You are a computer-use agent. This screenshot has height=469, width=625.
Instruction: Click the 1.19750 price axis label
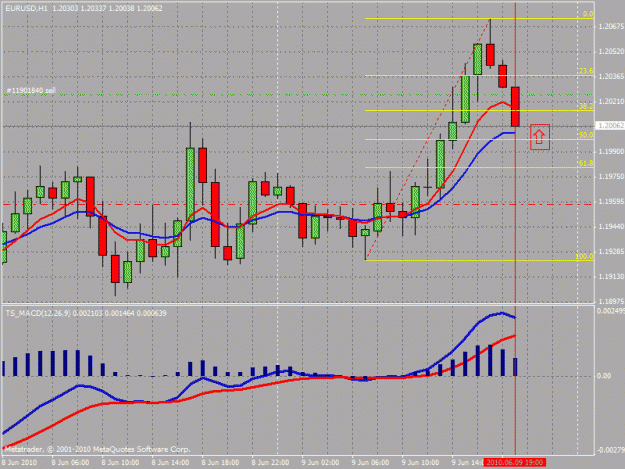pos(611,177)
